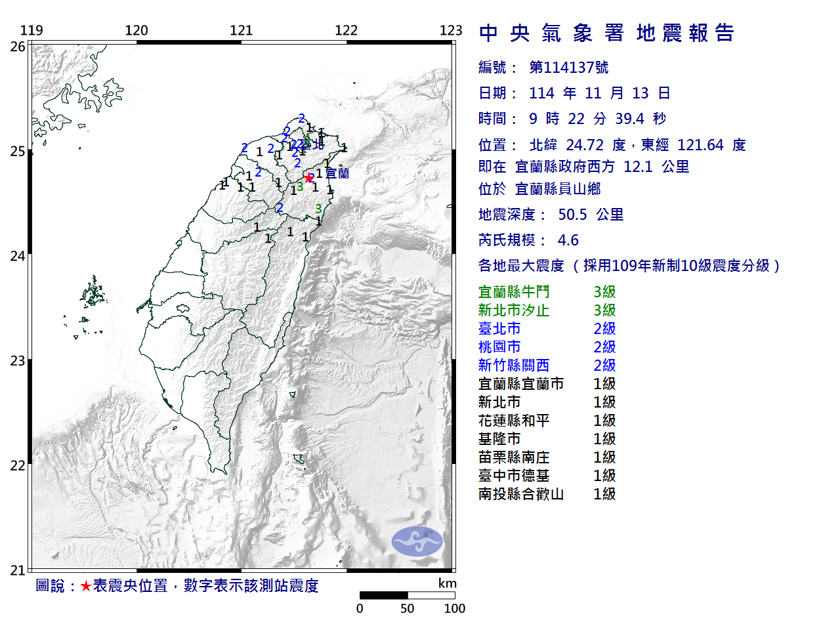Click the date line 114 年 11 月 13 日
Image resolution: width=840 pixels, height=630 pixels.
coord(599,93)
